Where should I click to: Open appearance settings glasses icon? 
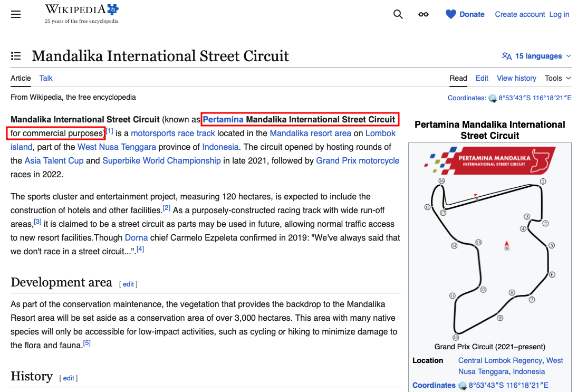click(x=424, y=14)
